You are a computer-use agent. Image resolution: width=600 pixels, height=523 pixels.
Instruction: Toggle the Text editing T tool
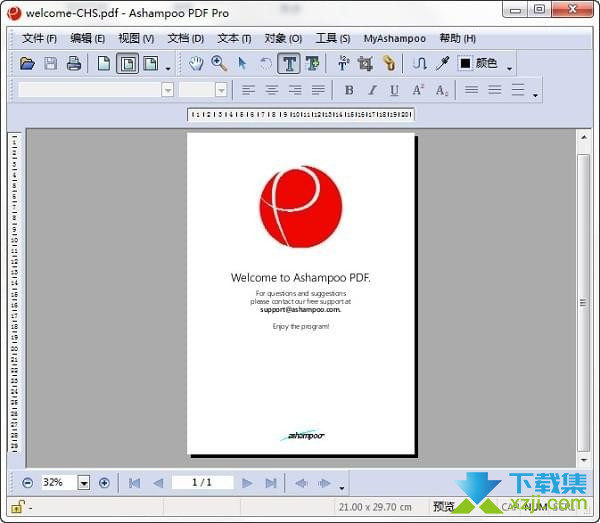(289, 64)
